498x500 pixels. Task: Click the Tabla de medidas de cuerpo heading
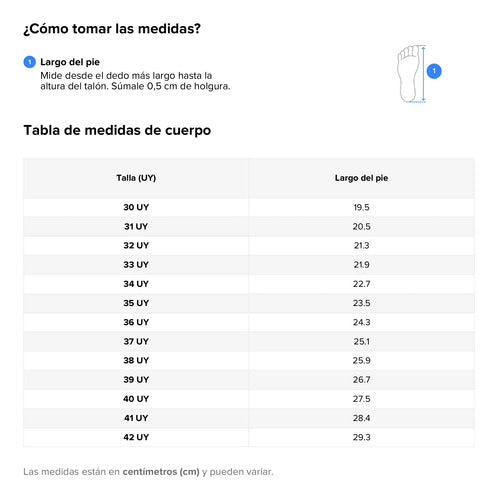tap(117, 130)
